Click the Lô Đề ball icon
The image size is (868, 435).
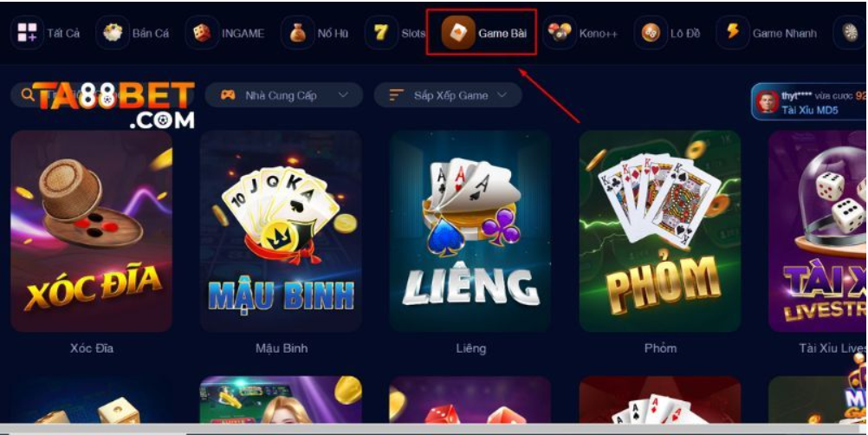(x=651, y=33)
